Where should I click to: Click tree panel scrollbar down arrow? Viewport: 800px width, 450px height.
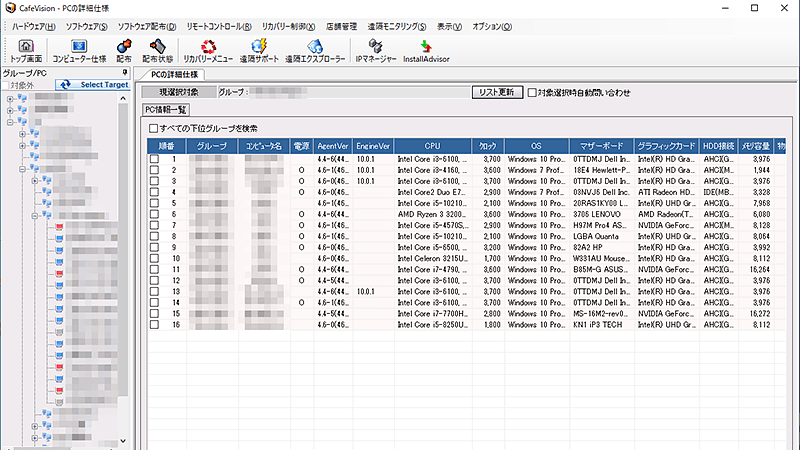click(123, 441)
